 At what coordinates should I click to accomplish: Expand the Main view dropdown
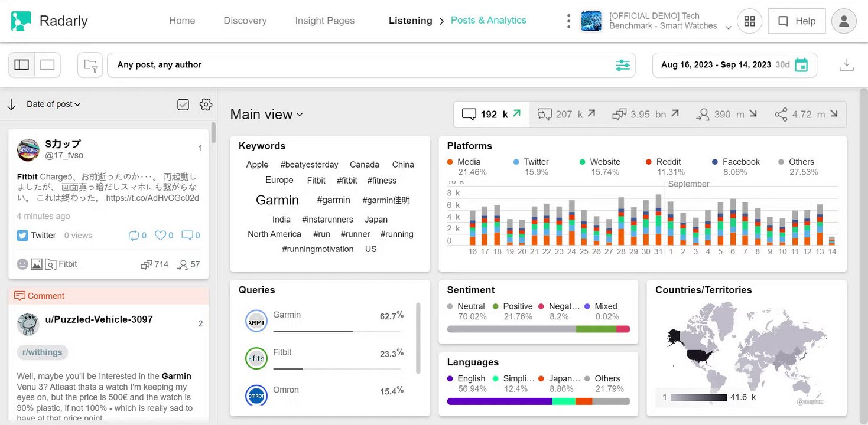266,115
